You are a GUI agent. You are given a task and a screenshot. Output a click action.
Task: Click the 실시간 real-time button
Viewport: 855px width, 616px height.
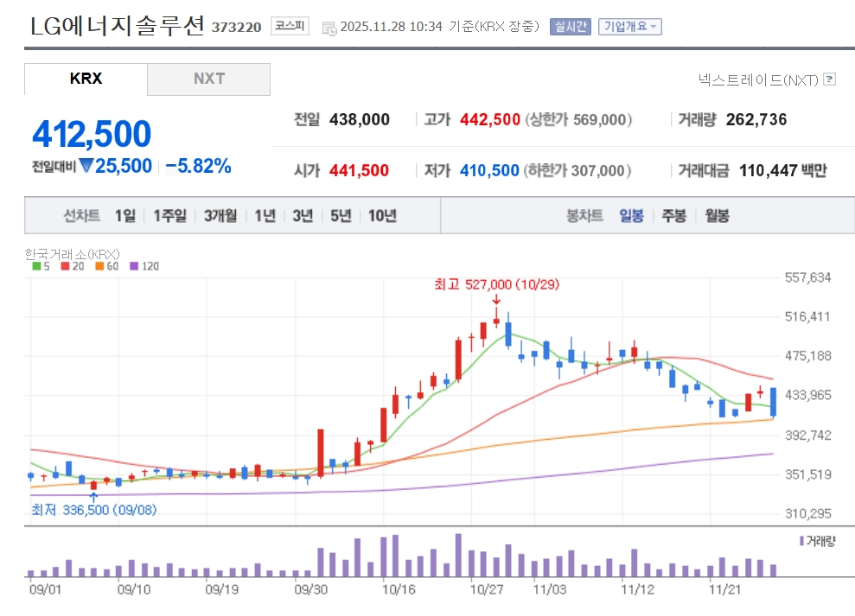pos(571,27)
